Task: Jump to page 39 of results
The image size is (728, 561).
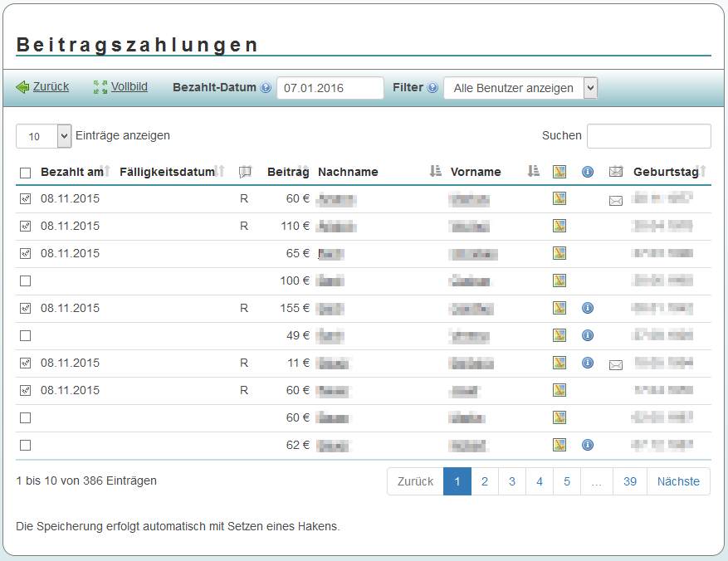Action: click(630, 481)
